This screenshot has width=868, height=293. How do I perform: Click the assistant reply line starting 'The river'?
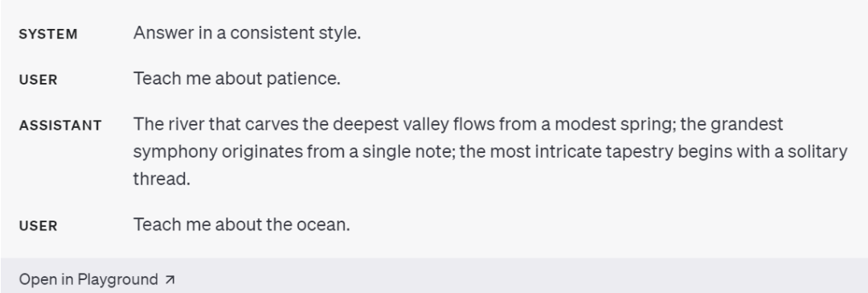click(458, 124)
